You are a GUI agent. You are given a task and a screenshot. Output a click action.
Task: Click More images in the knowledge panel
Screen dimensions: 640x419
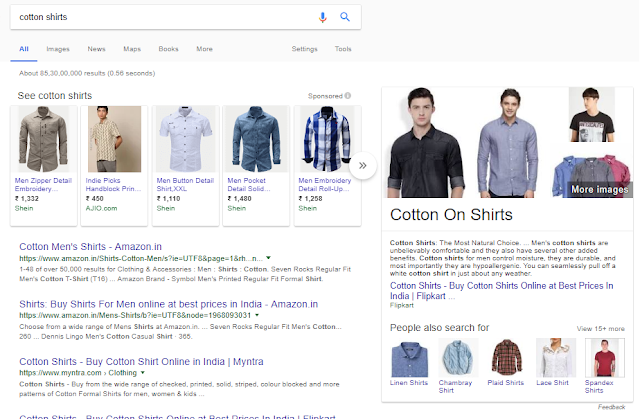(599, 189)
